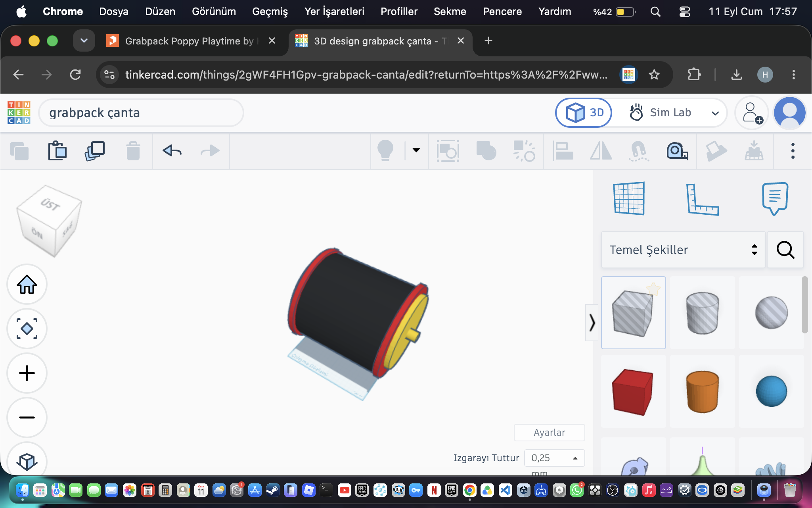Image resolution: width=812 pixels, height=508 pixels.
Task: Redo the last action
Action: pos(210,151)
